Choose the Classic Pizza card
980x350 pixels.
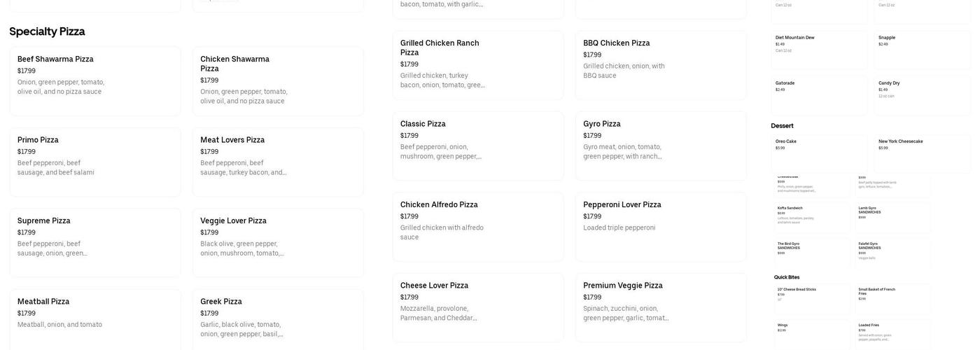coord(478,146)
